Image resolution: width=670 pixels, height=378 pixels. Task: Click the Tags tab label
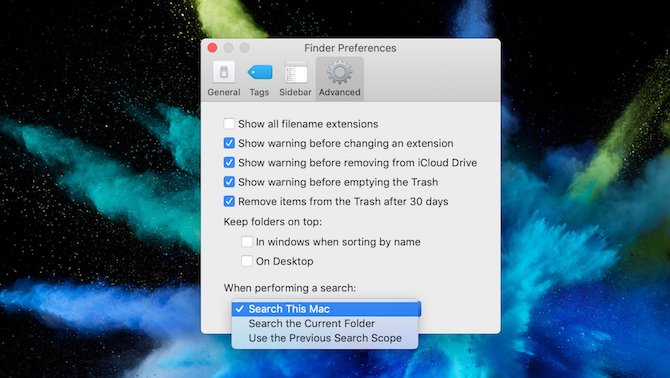(x=259, y=92)
